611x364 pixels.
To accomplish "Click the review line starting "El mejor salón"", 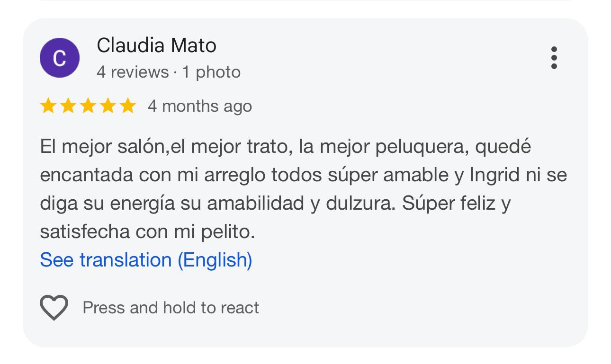I will point(285,146).
